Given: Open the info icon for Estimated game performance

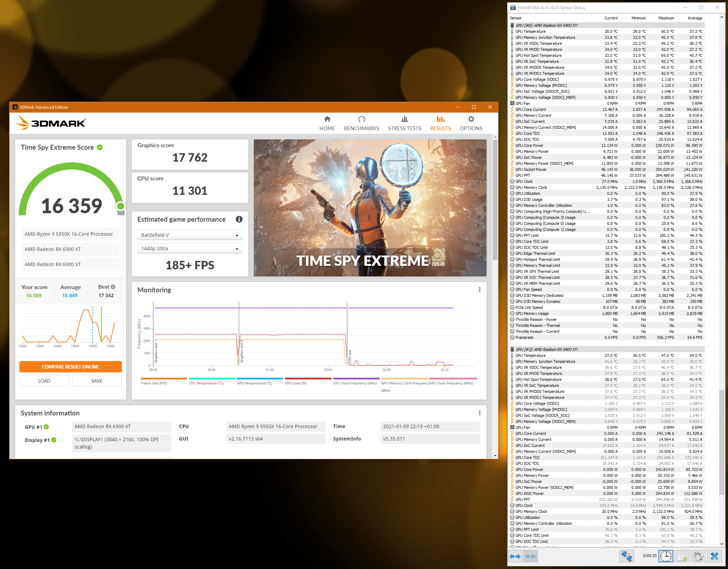Looking at the screenshot, I should (x=239, y=219).
